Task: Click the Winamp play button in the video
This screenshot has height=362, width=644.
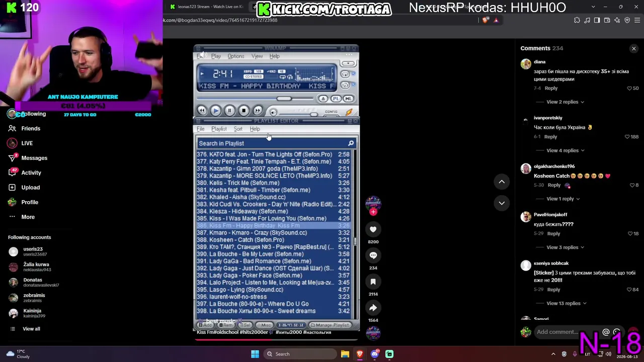Action: pyautogui.click(x=216, y=111)
